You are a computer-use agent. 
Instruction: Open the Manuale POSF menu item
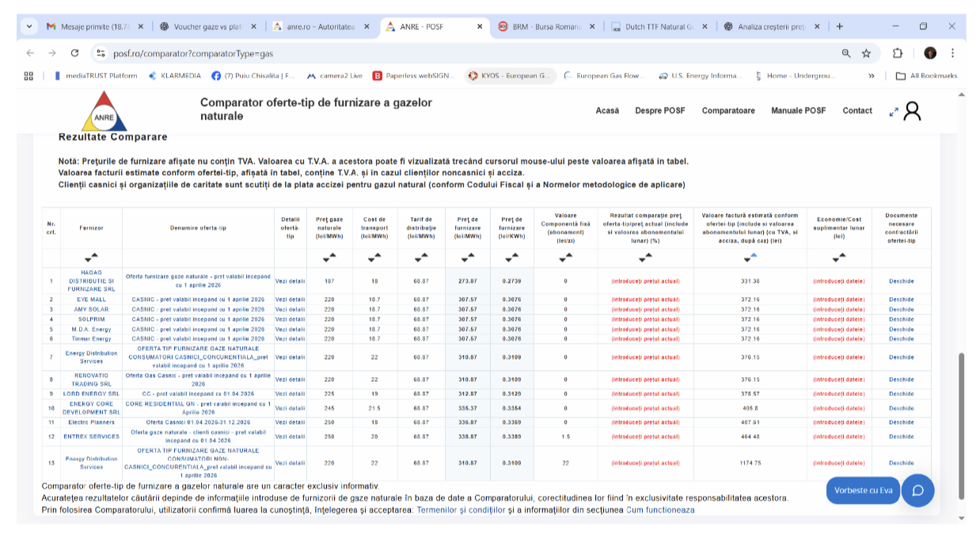click(799, 111)
